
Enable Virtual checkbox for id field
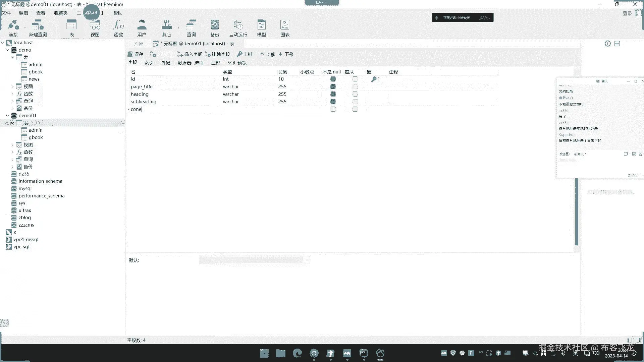pos(355,79)
